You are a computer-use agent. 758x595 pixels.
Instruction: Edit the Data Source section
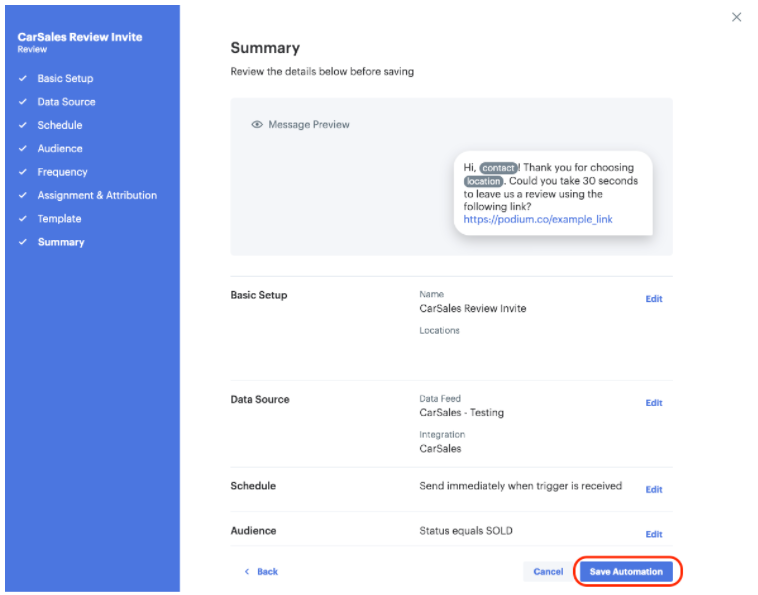pyautogui.click(x=653, y=403)
